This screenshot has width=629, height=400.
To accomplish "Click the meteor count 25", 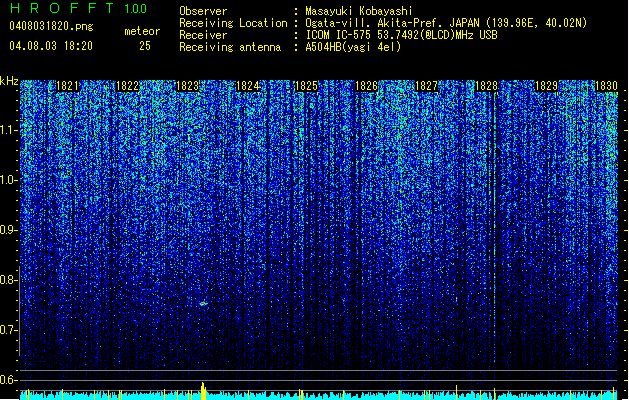I will coord(145,46).
